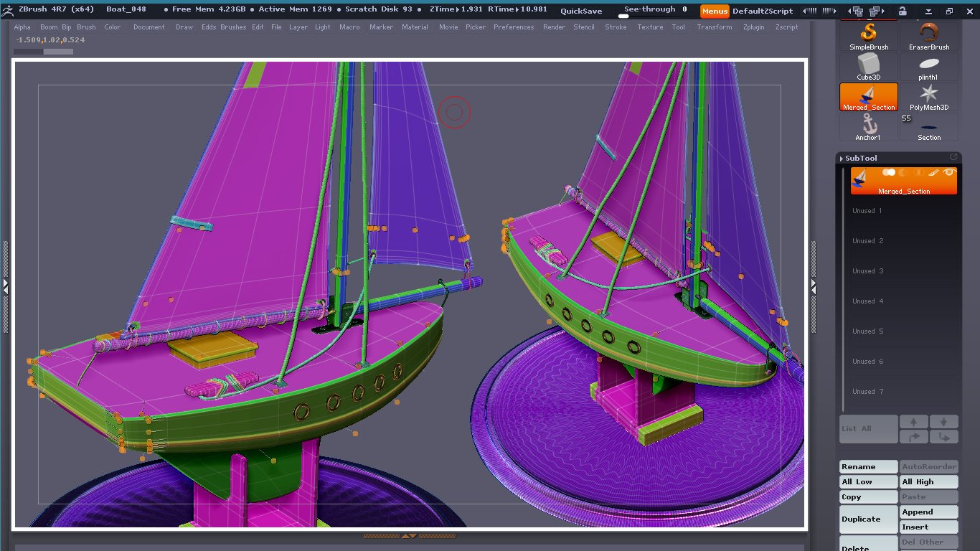Open the Zplugin menu
This screenshot has height=551, width=980.
[753, 27]
